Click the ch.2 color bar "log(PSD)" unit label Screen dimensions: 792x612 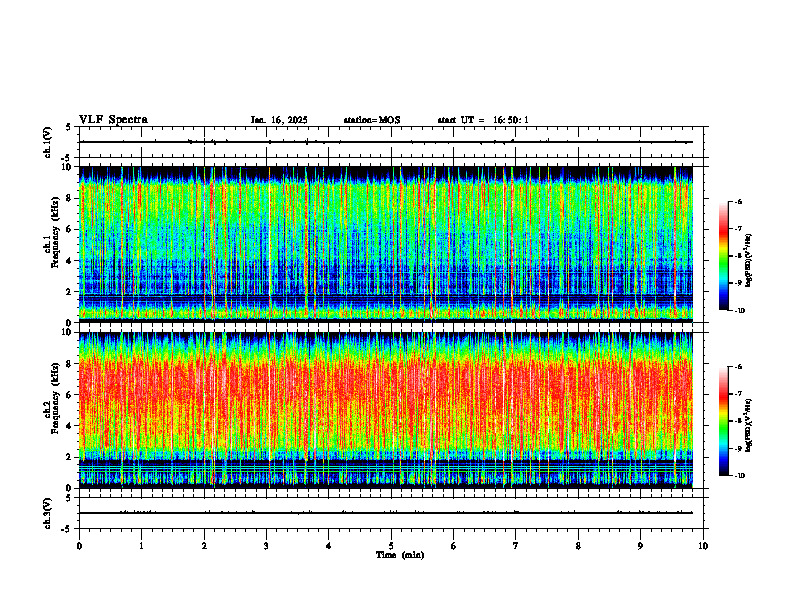(x=749, y=426)
